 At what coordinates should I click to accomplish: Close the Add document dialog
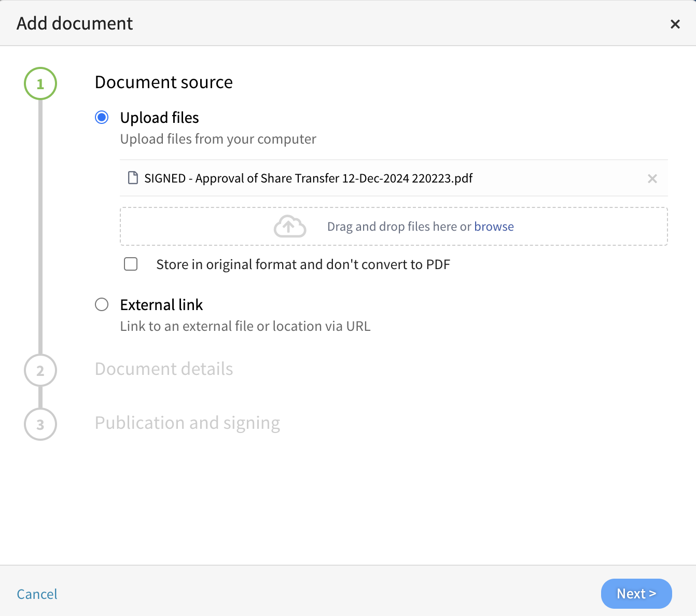point(675,24)
